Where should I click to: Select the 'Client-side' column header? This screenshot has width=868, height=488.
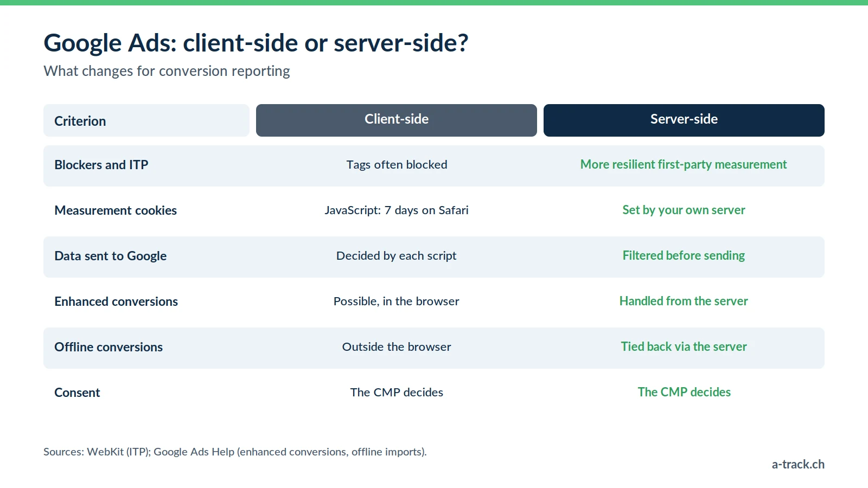[x=397, y=120]
